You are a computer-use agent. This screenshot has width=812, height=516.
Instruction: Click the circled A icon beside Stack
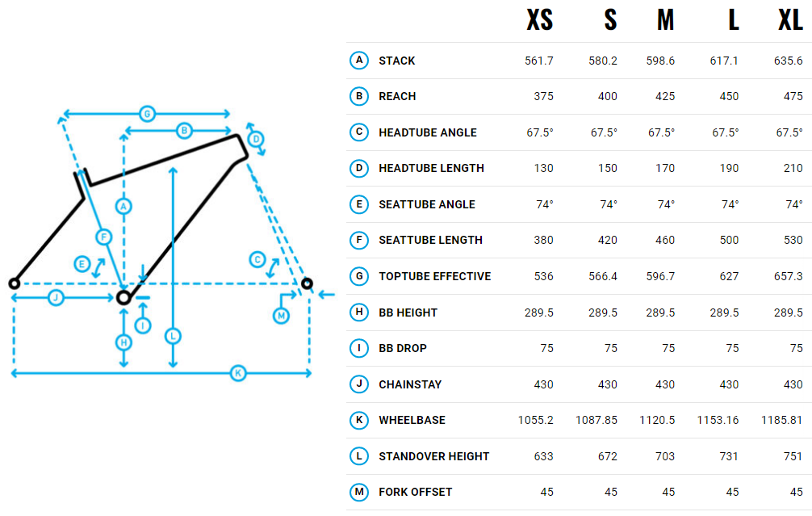pos(359,61)
